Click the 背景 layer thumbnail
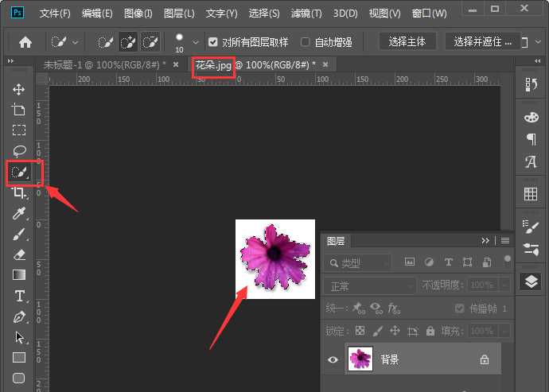Image resolution: width=549 pixels, height=392 pixels. [x=360, y=360]
